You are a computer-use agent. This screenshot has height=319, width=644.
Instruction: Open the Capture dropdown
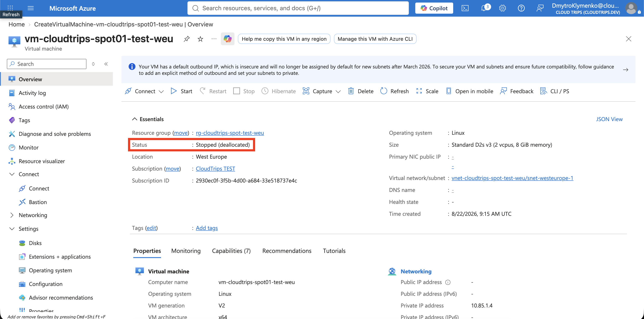tap(322, 91)
